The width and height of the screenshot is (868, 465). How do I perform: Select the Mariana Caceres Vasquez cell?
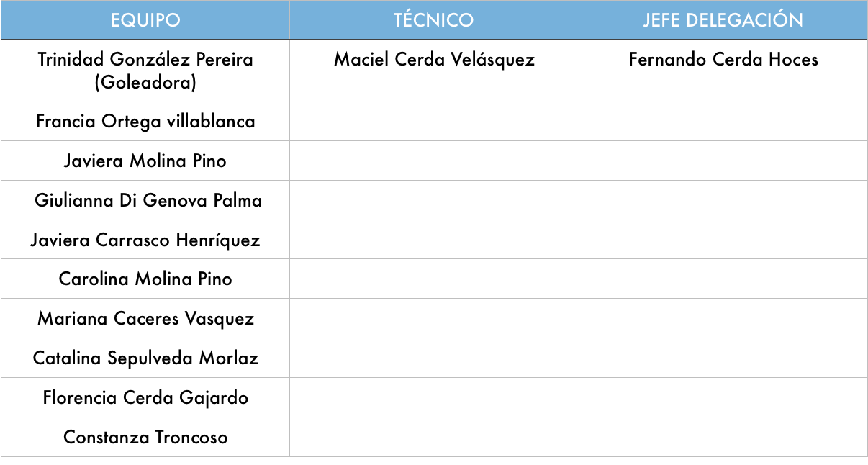(145, 318)
